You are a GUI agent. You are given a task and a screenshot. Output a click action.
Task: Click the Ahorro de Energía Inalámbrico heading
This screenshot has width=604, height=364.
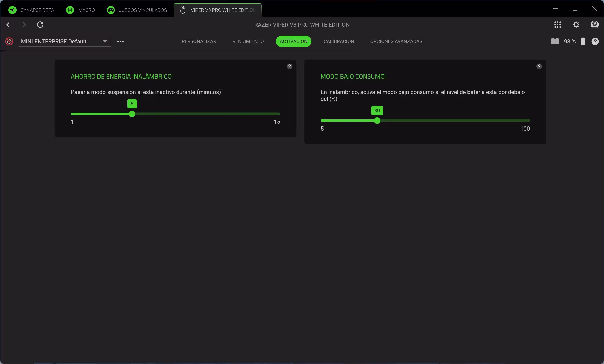coord(121,76)
